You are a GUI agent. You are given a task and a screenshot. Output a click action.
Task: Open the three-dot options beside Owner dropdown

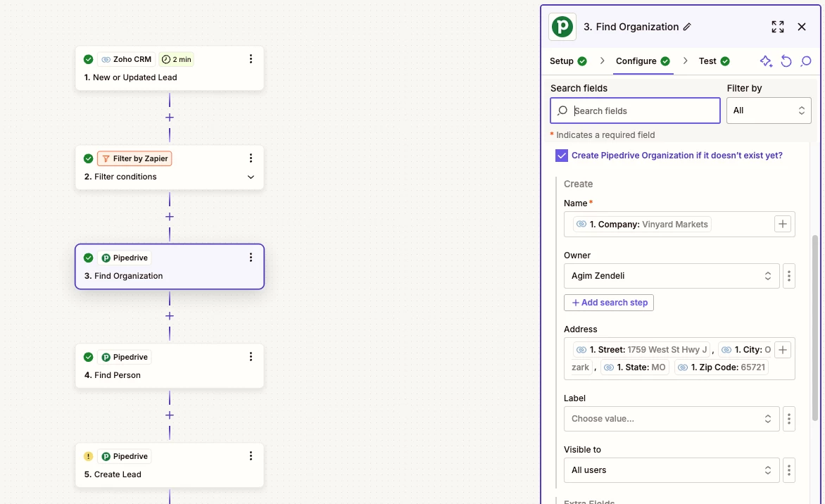point(788,276)
